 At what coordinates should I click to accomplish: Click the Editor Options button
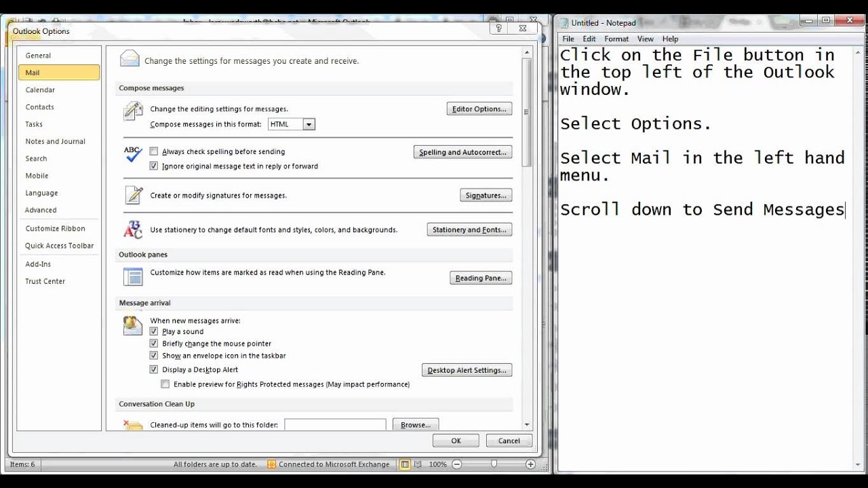[x=479, y=109]
